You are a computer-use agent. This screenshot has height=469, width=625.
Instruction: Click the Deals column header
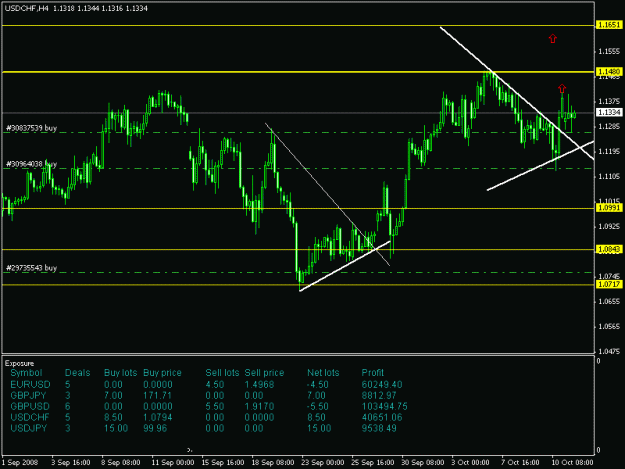click(x=77, y=373)
